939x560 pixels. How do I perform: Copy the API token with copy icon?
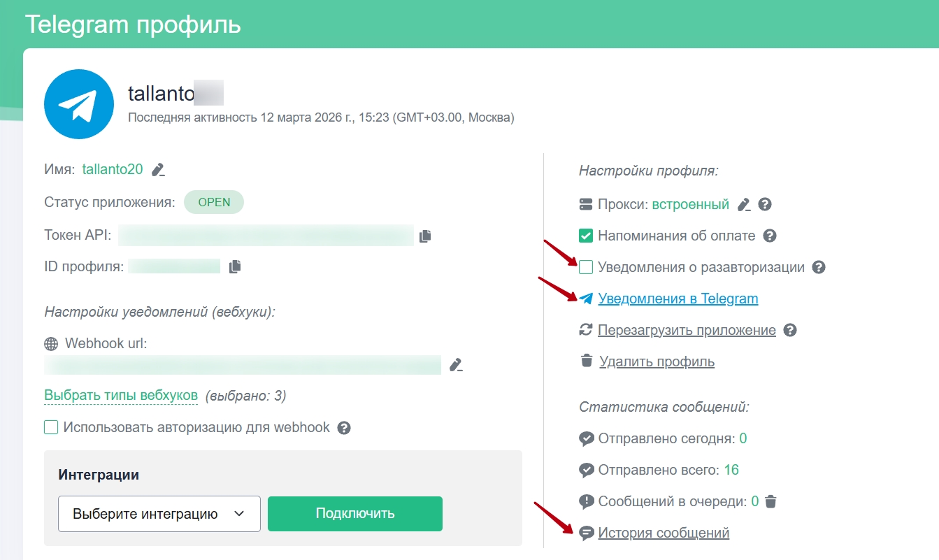click(x=425, y=236)
